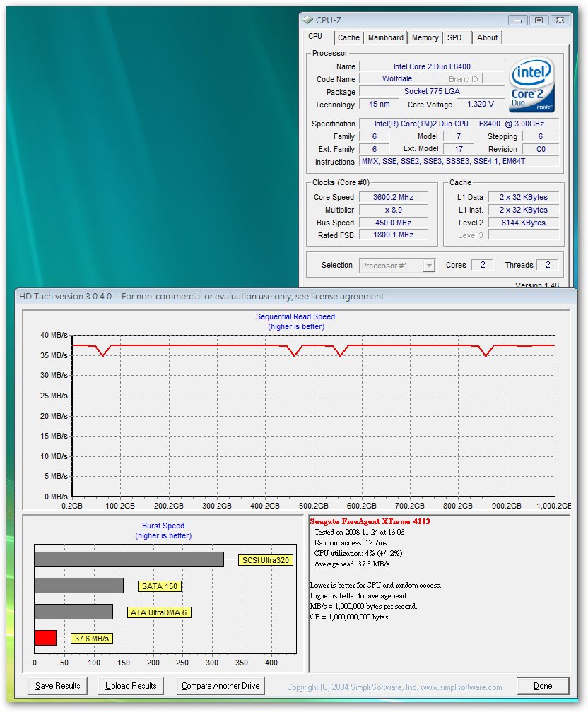
Task: Open the Cache tab in CPU-Z
Action: pos(348,37)
